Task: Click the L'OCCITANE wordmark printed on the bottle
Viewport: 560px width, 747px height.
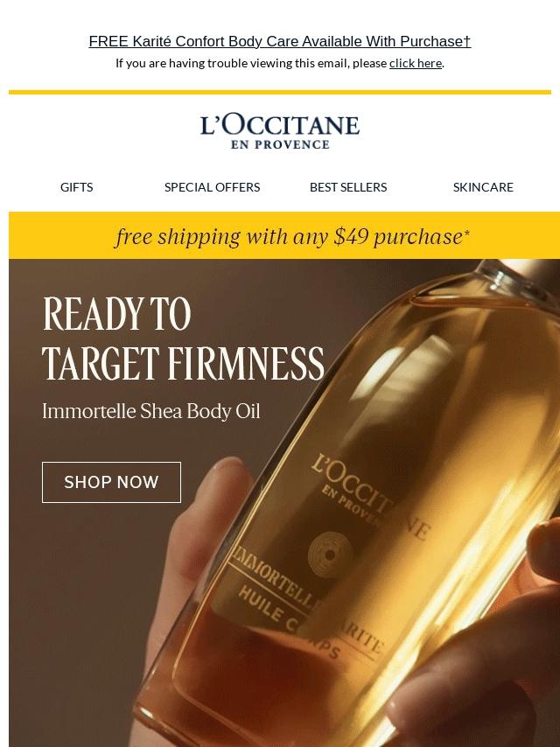Action: (x=372, y=497)
